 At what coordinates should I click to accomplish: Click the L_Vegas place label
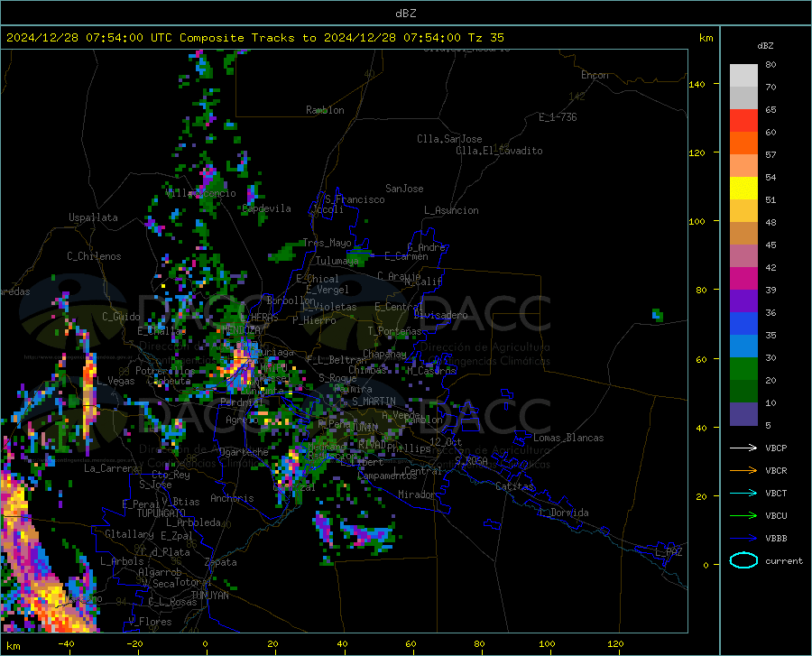[115, 381]
